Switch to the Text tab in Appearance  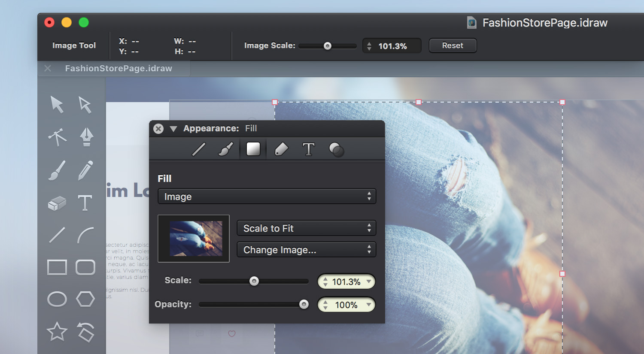(309, 149)
